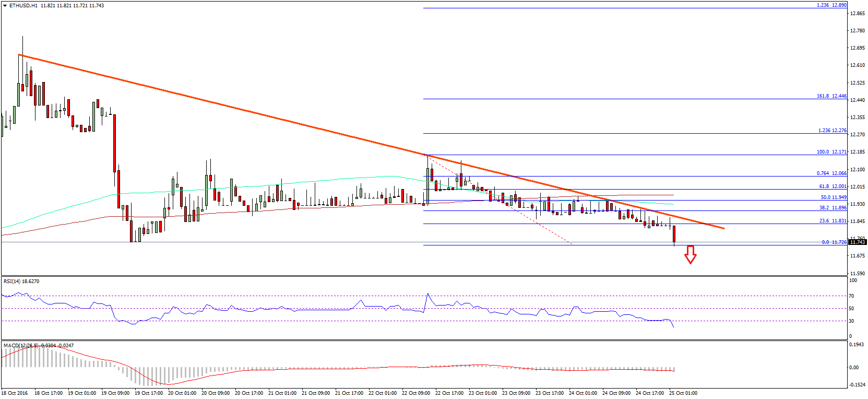
Task: Click the 18 Oct 2016 date axis label
Action: [x=15, y=393]
